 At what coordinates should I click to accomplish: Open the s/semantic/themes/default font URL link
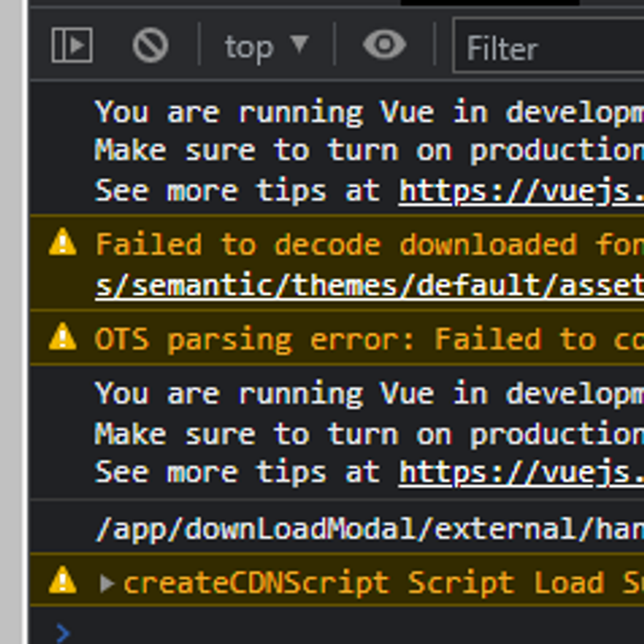tap(369, 286)
